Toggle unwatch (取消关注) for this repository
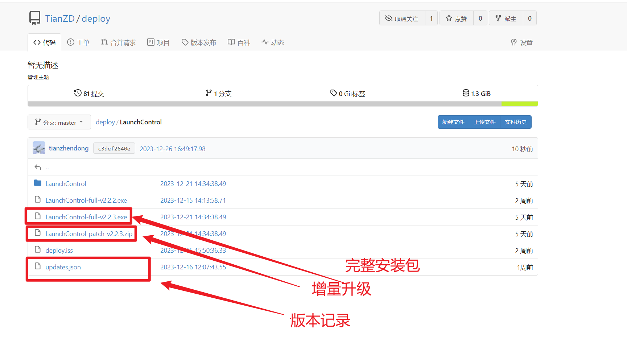This screenshot has height=364, width=627. point(402,18)
